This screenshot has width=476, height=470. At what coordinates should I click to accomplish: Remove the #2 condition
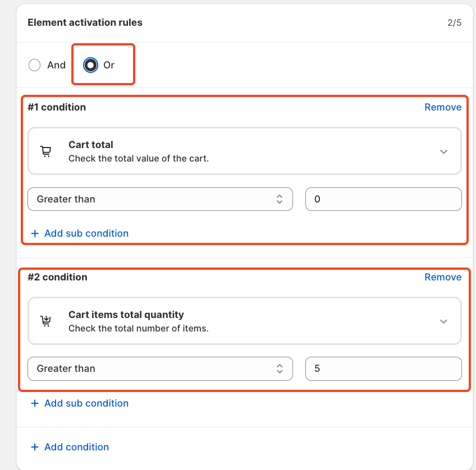443,277
